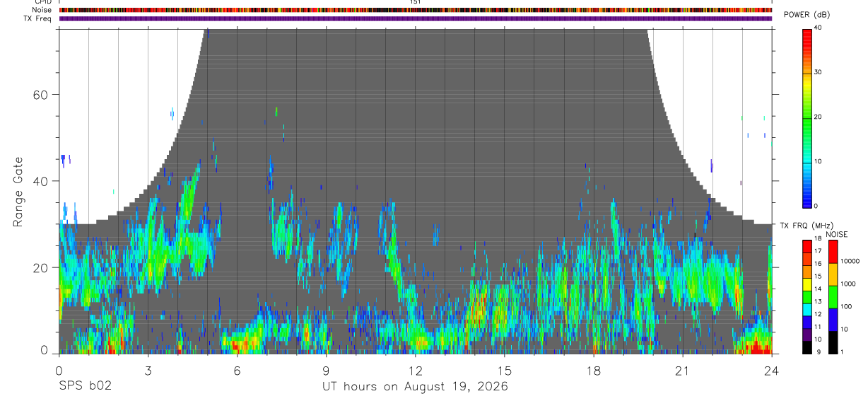Click the Range Gate axis label
This screenshot has height=401, width=868.
(19, 192)
